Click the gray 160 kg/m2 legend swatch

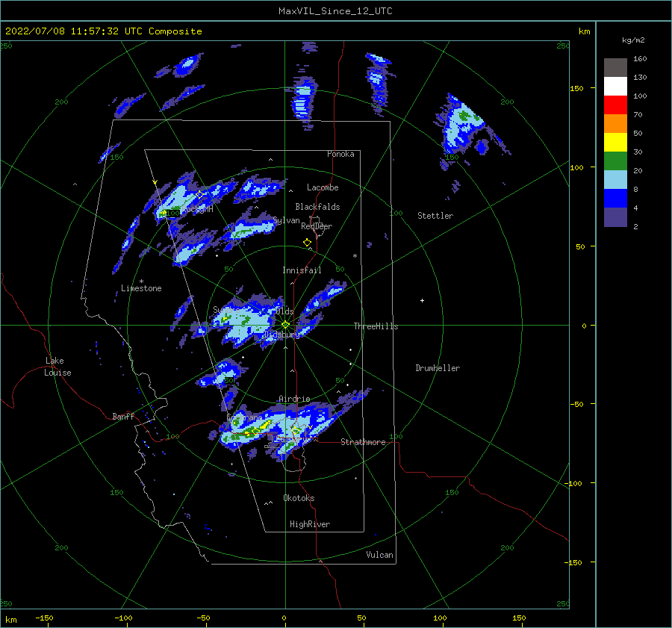coord(615,67)
